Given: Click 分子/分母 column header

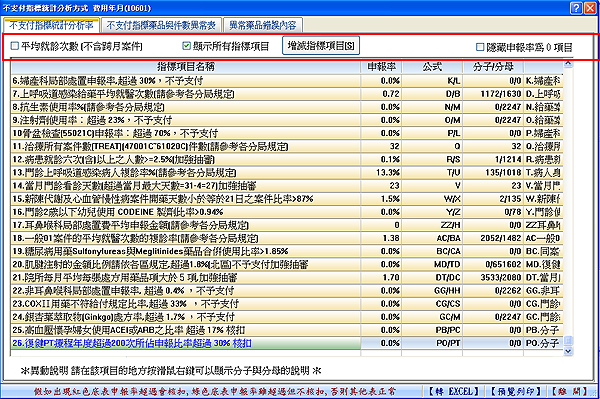Looking at the screenshot, I should click(493, 67).
